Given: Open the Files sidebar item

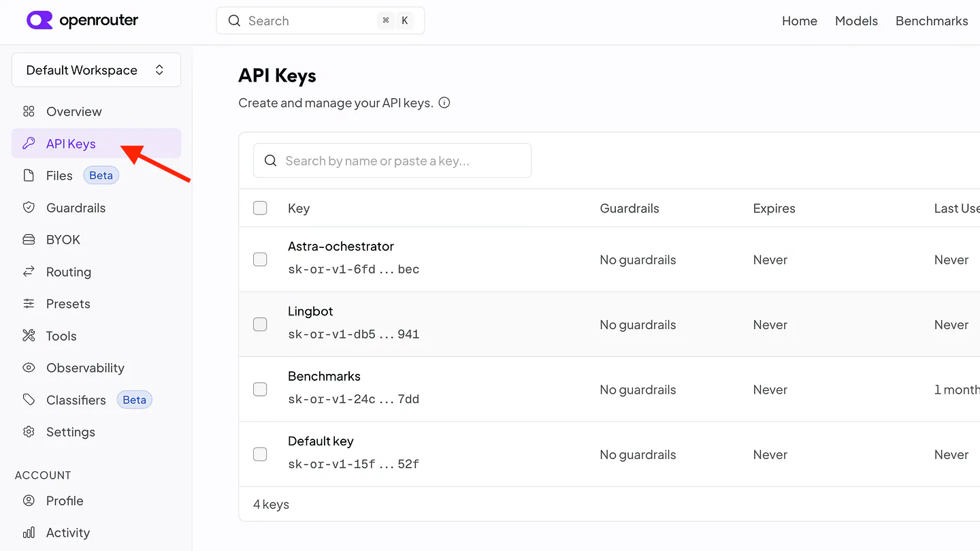Looking at the screenshot, I should point(96,176).
